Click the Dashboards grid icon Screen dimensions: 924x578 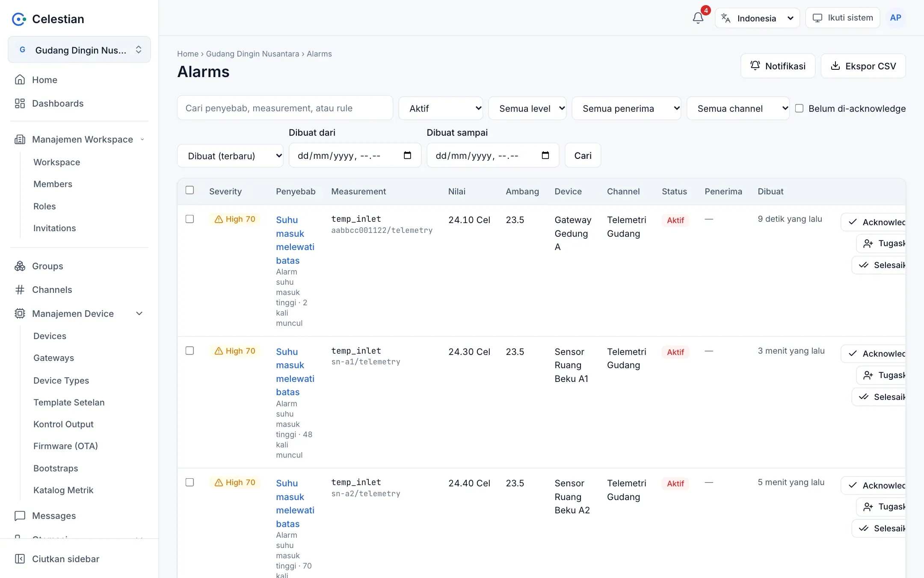(20, 103)
